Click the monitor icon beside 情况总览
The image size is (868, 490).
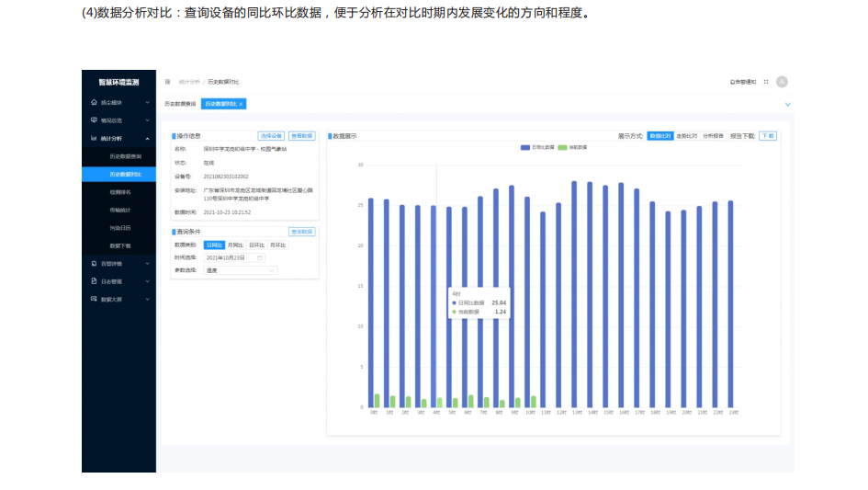pos(94,120)
